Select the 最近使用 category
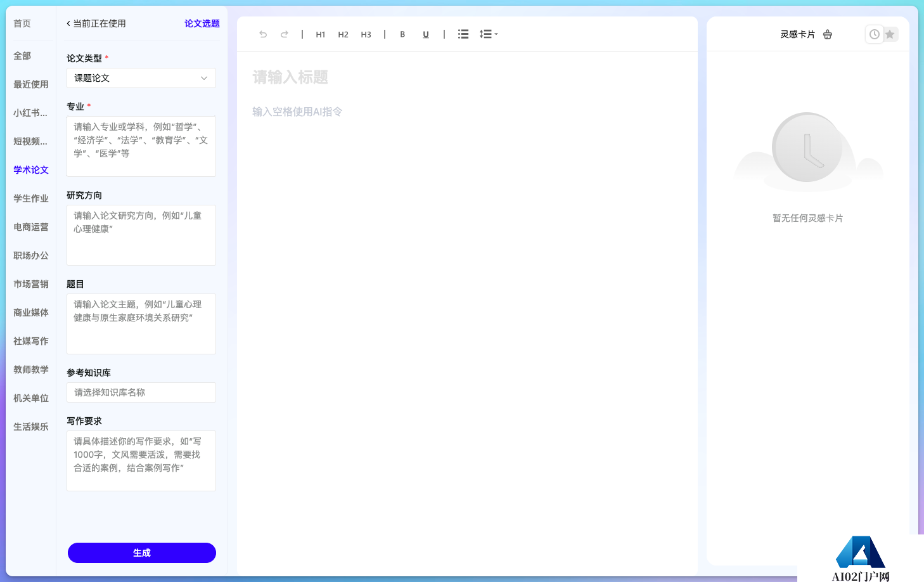Image resolution: width=924 pixels, height=582 pixels. click(31, 84)
